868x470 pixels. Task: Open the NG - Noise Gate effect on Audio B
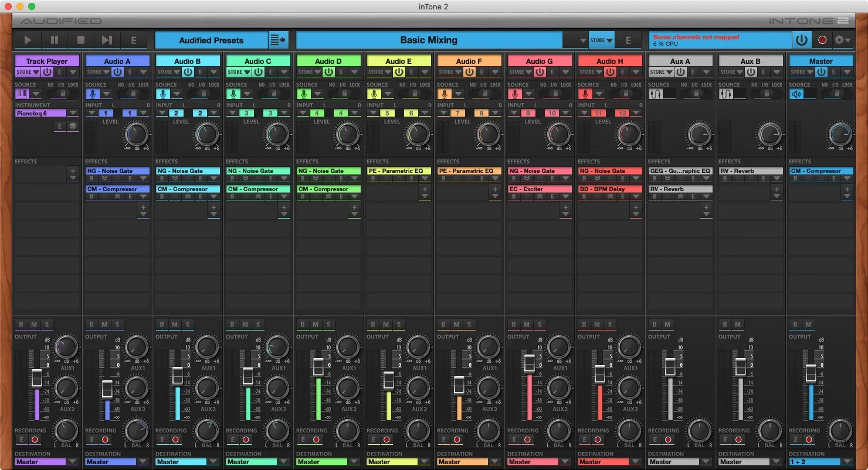pyautogui.click(x=188, y=171)
